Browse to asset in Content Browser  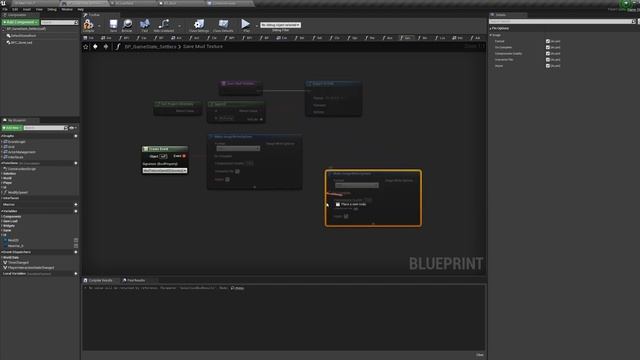click(127, 24)
